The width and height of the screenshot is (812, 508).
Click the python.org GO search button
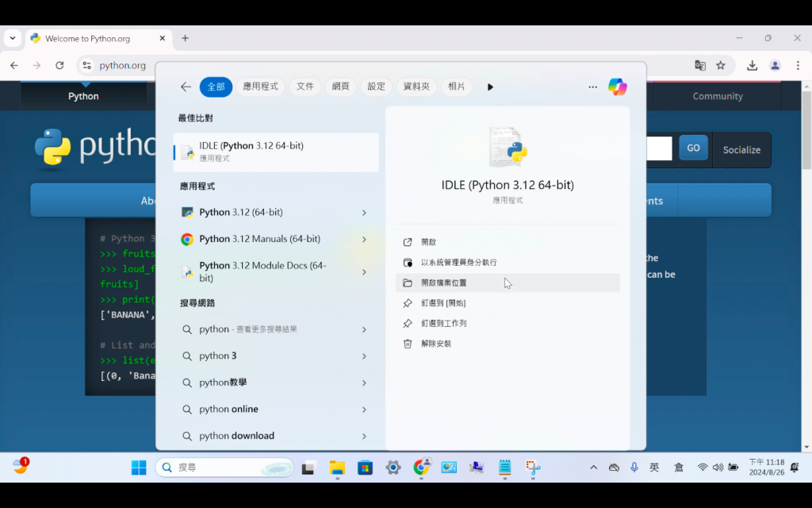tap(693, 148)
